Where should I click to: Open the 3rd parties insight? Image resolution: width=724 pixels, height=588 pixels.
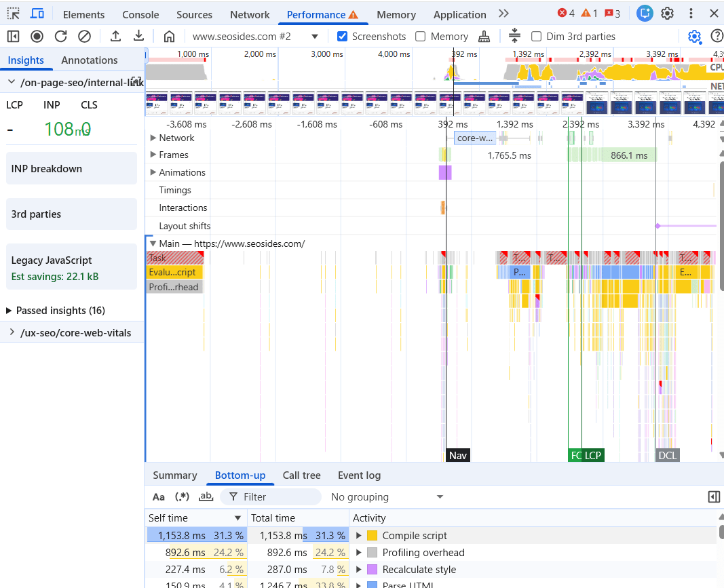point(71,214)
